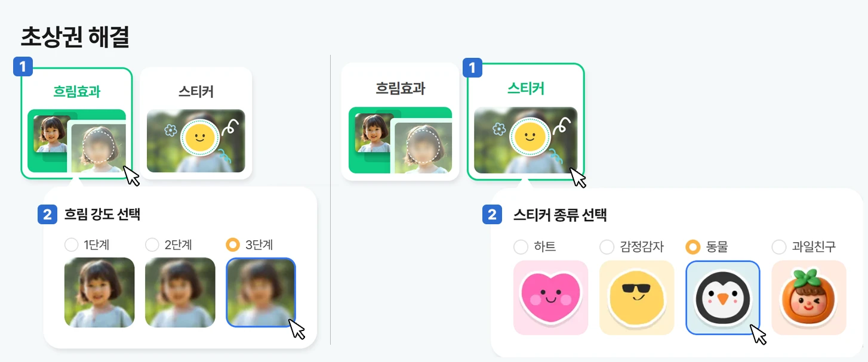Click the 1단계 blur preview thumbnail
This screenshot has height=362, width=868.
point(99,292)
